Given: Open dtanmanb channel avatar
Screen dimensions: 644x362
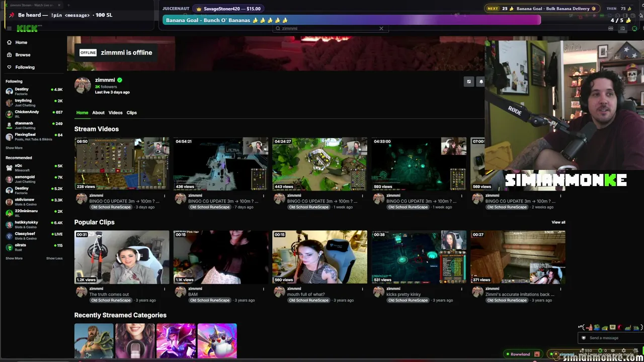Looking at the screenshot, I should tap(9, 125).
